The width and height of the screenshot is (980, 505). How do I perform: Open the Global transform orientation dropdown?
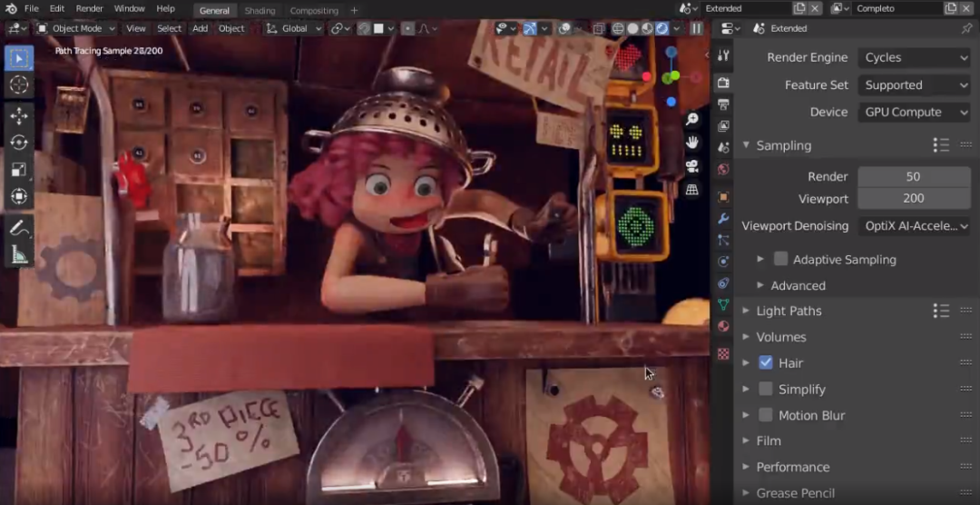(293, 28)
